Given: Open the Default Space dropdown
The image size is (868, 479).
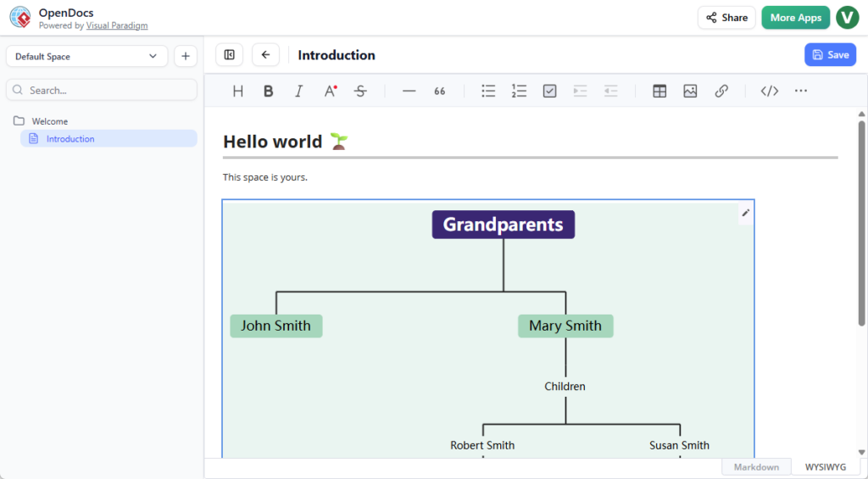Looking at the screenshot, I should point(86,57).
